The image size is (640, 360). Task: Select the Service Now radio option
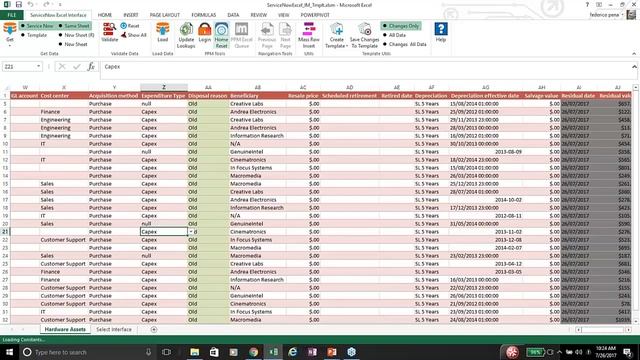[x=37, y=26]
